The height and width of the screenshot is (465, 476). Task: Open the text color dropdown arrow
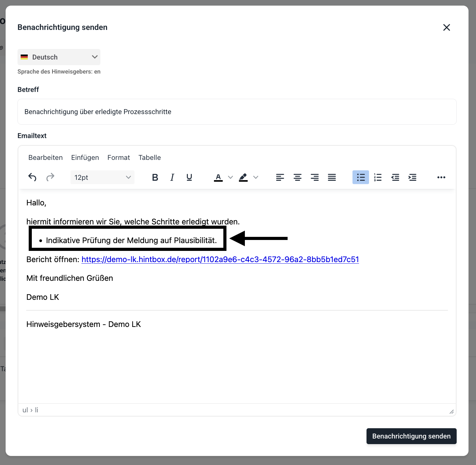tap(231, 177)
